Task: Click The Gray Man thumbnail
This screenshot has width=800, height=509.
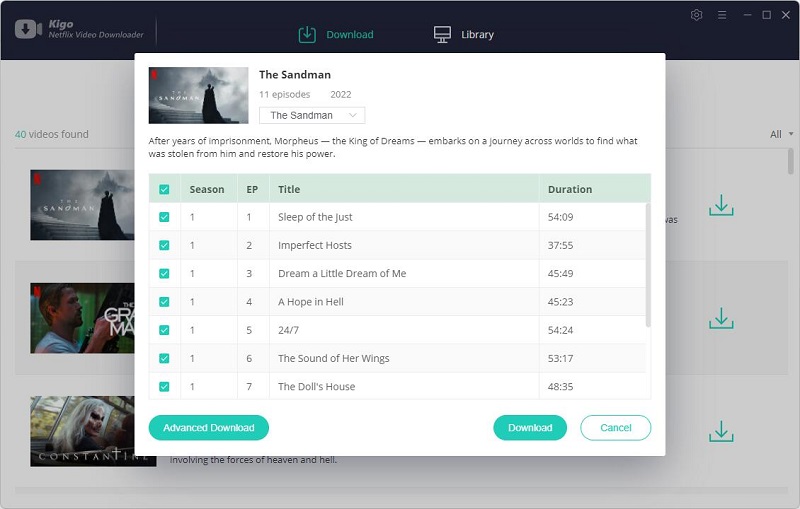Action: click(x=82, y=318)
